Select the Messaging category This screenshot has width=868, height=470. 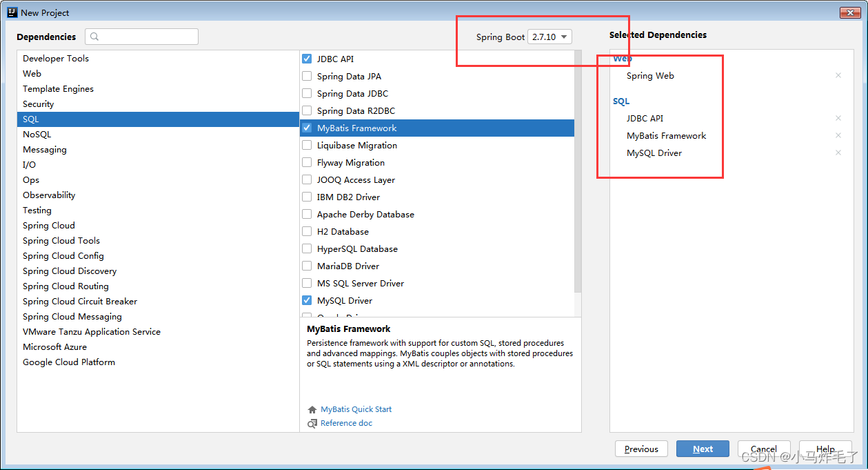coord(158,150)
